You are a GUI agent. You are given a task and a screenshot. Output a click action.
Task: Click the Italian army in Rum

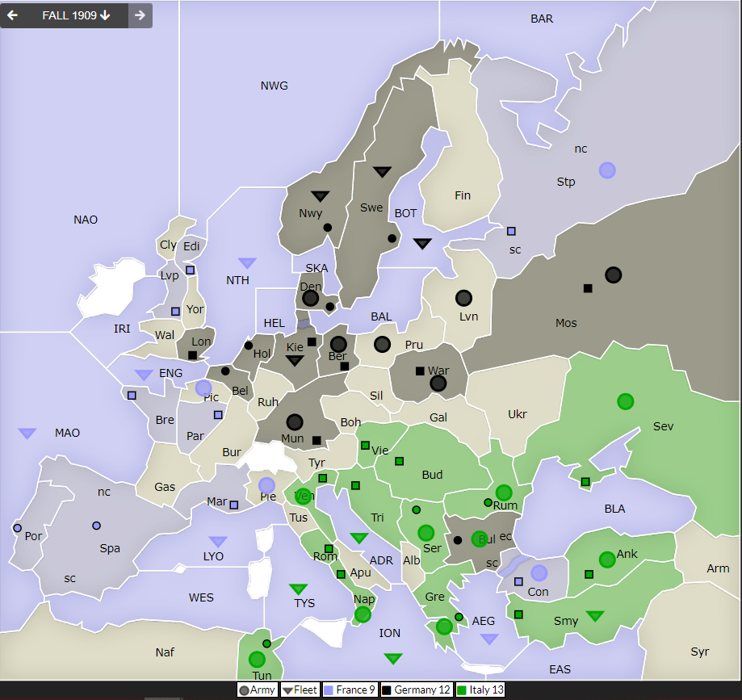(x=504, y=493)
